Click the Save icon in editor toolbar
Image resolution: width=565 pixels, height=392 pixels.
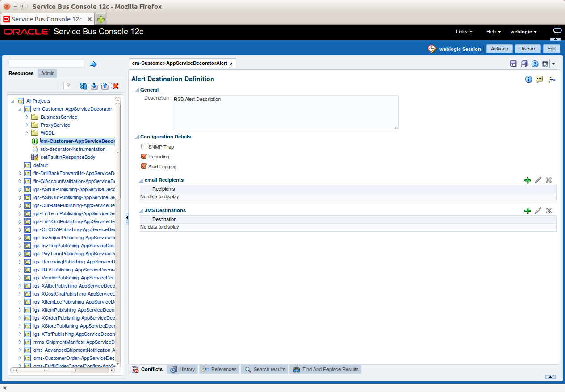(x=514, y=64)
